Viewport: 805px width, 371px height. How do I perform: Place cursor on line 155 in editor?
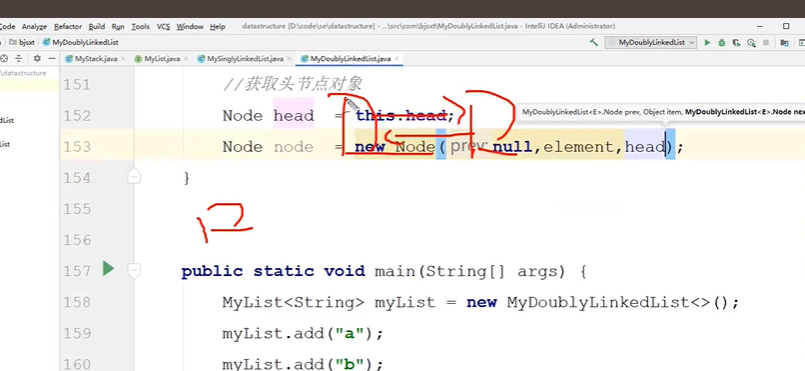[411, 208]
